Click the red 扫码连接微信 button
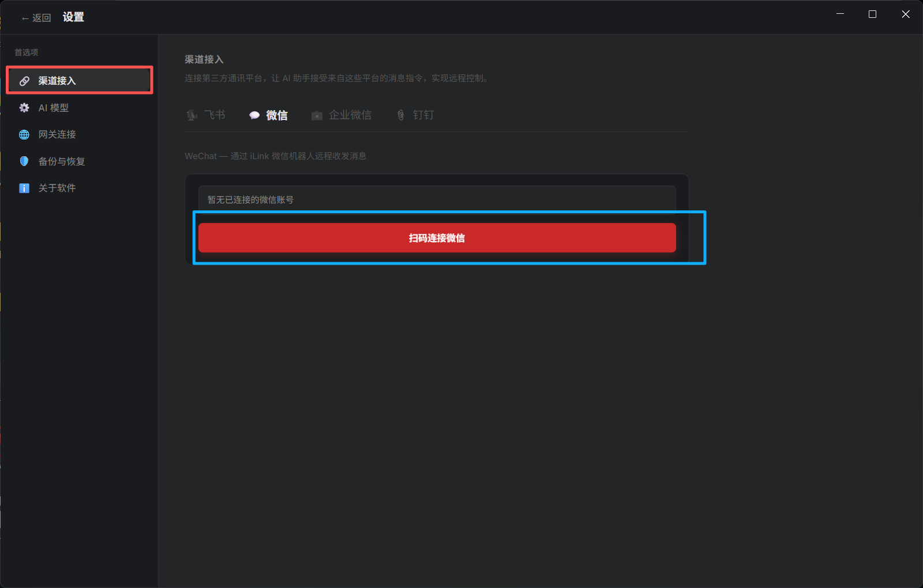The height and width of the screenshot is (588, 923). (437, 238)
